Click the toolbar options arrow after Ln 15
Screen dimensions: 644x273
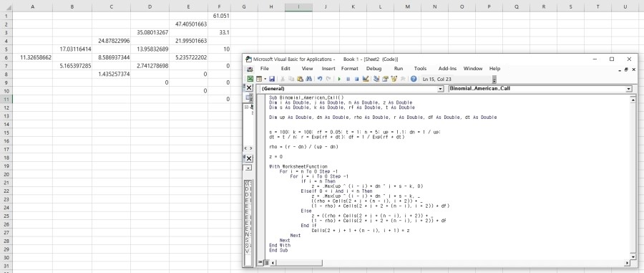(494, 80)
